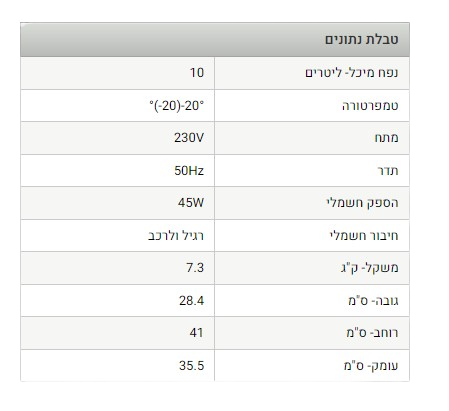Click the temperature range (-20)-20° value

click(176, 106)
